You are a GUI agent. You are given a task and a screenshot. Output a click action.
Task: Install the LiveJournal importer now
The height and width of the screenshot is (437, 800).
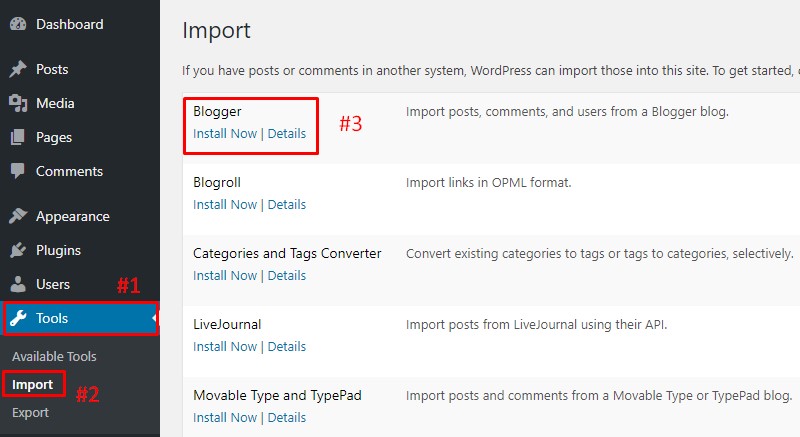point(225,346)
